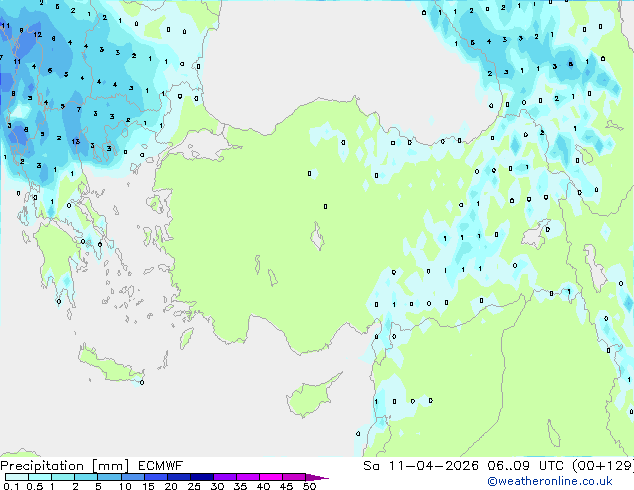Click the legend tick label '50'
This screenshot has width=634, height=490.
click(x=309, y=486)
